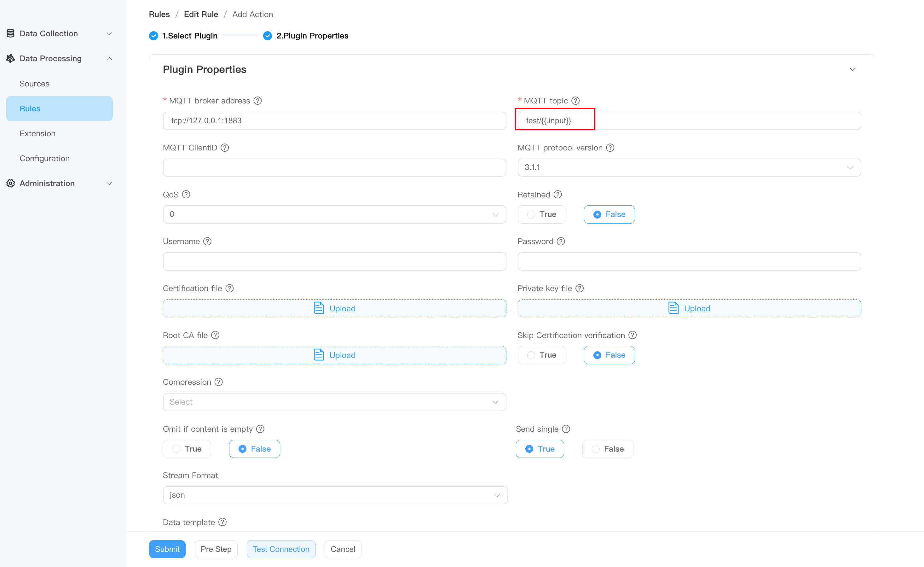Open the Compression select dropdown
924x567 pixels.
tap(334, 402)
